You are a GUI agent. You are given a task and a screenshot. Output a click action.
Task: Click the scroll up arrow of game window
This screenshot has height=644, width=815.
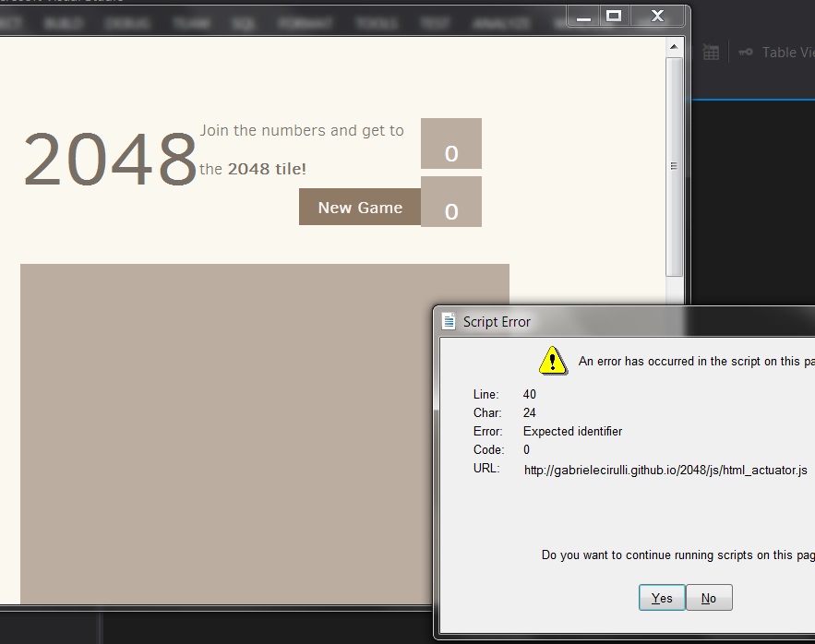[x=674, y=47]
